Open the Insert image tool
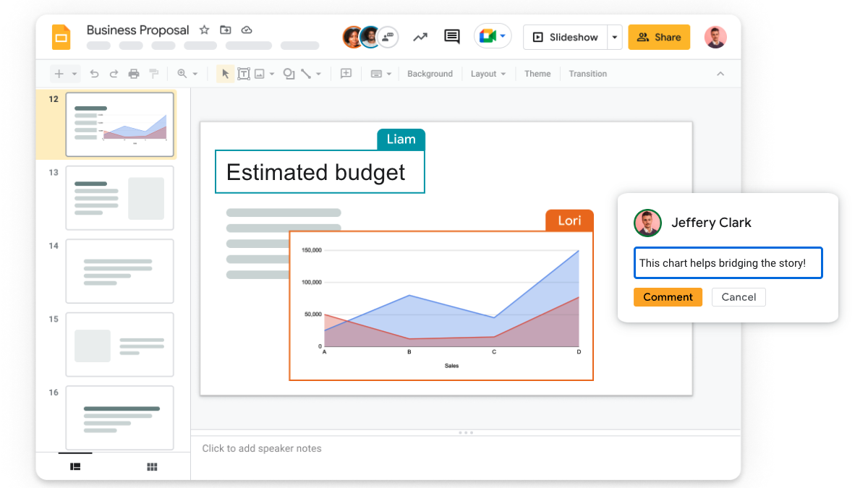 pyautogui.click(x=259, y=73)
